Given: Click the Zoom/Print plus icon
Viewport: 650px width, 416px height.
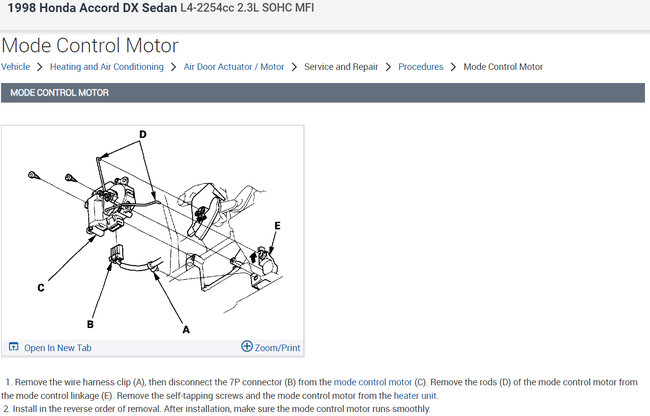Looking at the screenshot, I should click(247, 346).
